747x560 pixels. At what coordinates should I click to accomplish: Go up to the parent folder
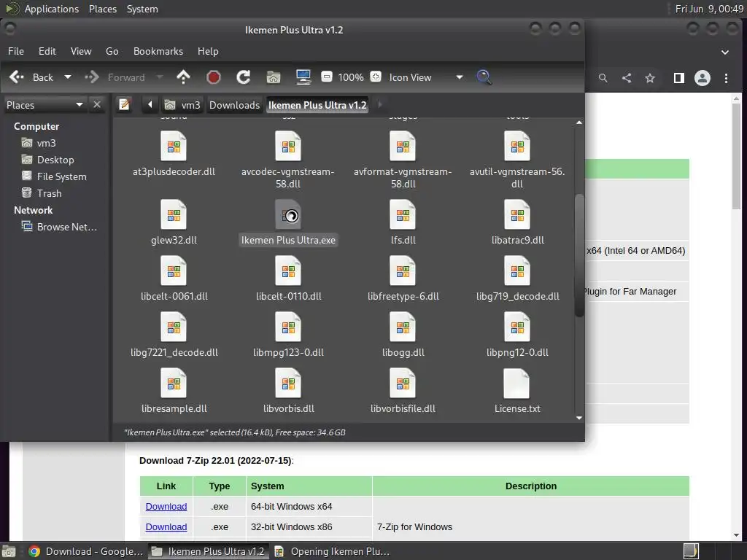click(183, 77)
